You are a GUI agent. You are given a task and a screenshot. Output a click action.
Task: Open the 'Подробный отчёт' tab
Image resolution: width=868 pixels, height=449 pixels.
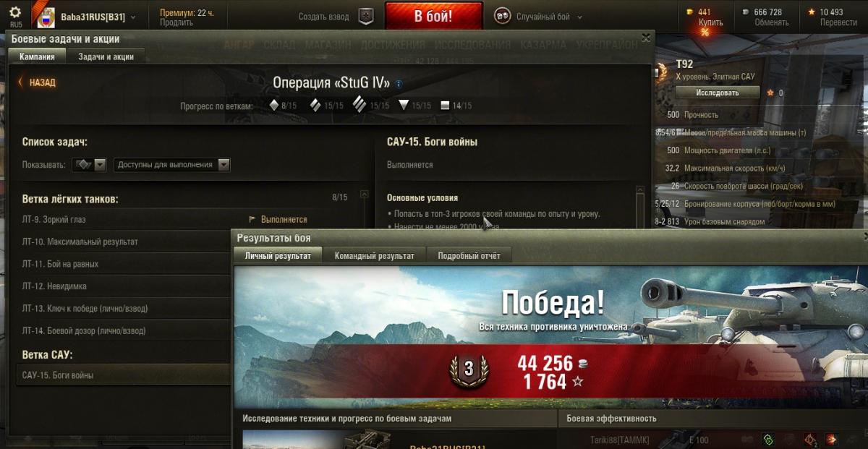tap(469, 255)
